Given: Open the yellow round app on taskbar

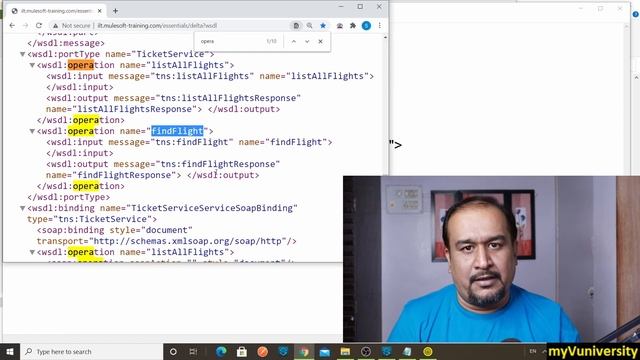Looking at the screenshot, I should click(x=428, y=351).
